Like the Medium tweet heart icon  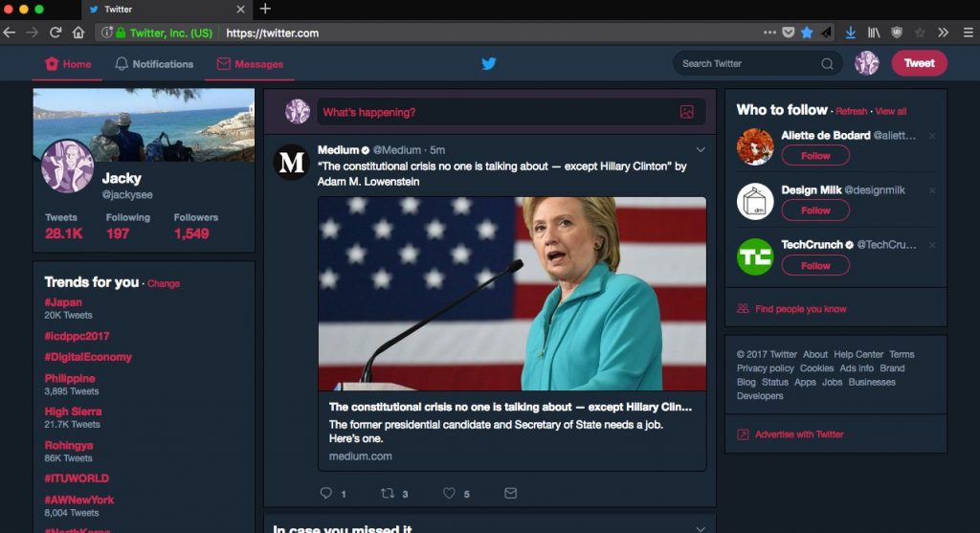[449, 493]
